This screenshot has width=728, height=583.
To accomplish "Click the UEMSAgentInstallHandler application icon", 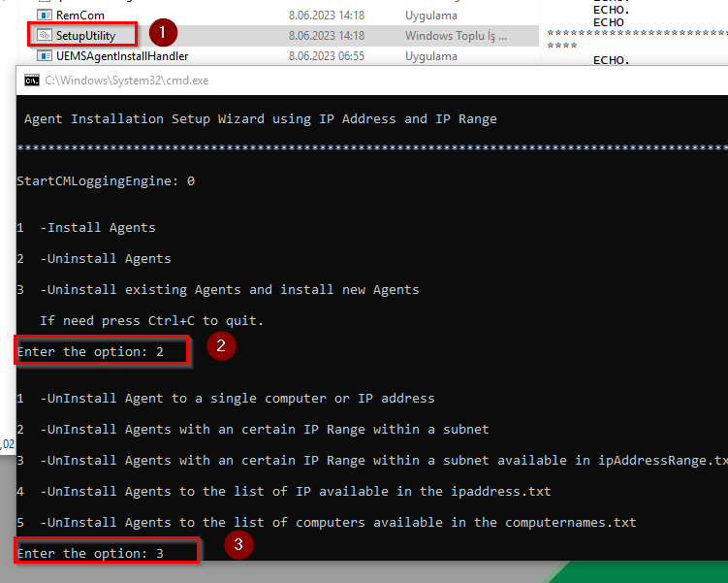I will click(45, 56).
